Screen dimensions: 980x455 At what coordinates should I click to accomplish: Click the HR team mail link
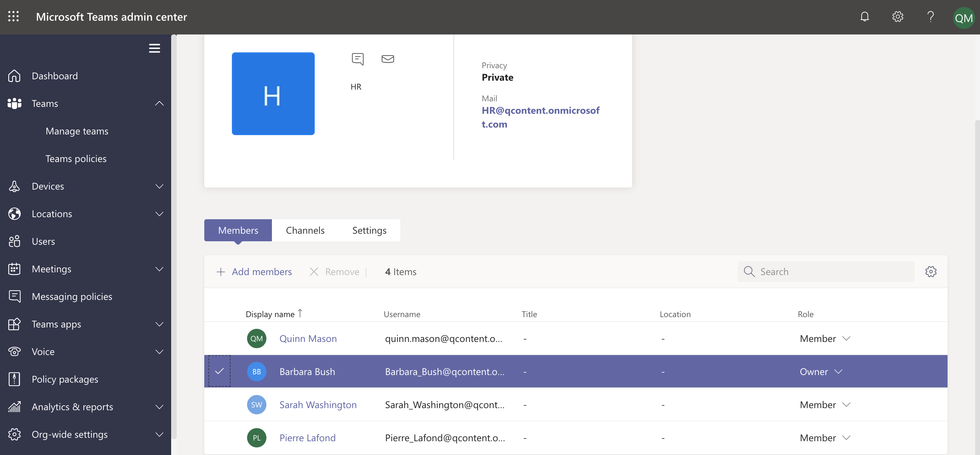pyautogui.click(x=541, y=117)
